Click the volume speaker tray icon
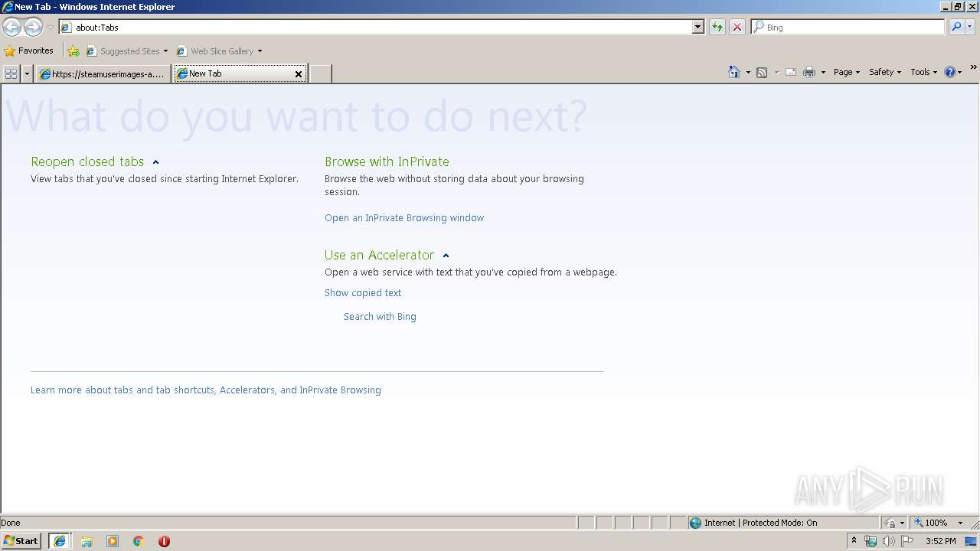 [x=889, y=541]
